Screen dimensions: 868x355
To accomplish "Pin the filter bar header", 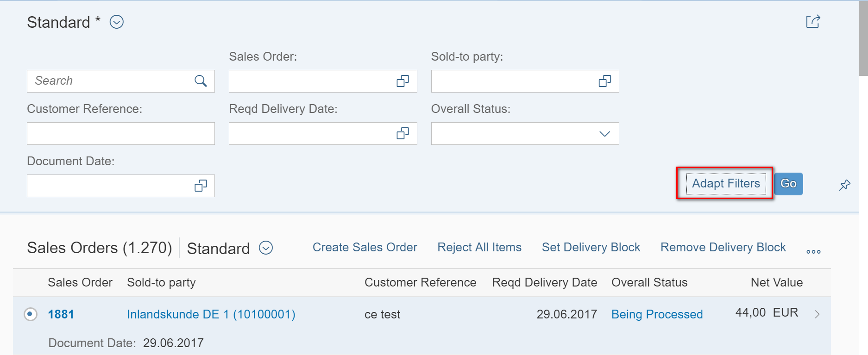I will pyautogui.click(x=844, y=185).
